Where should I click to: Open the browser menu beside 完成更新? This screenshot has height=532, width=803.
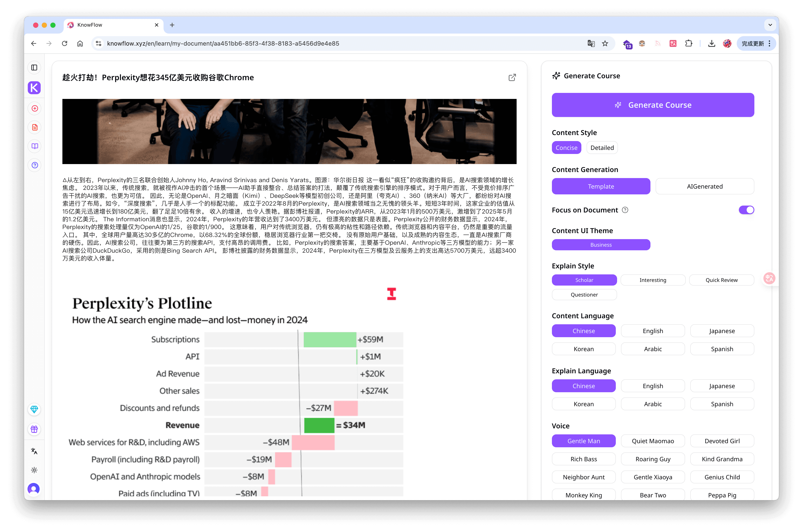769,43
